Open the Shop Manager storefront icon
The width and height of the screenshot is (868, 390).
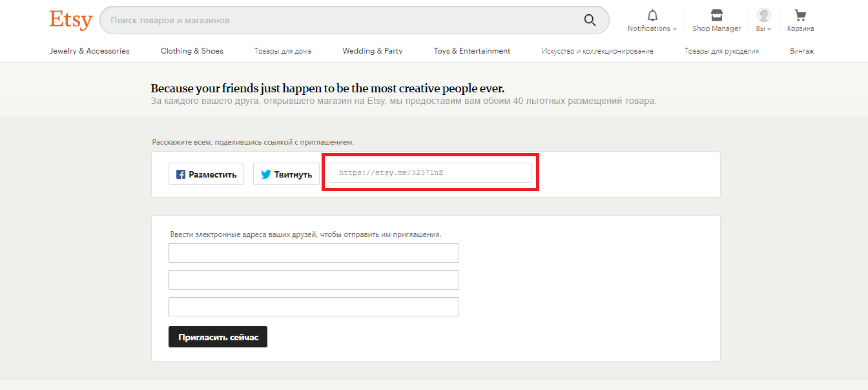[x=716, y=15]
